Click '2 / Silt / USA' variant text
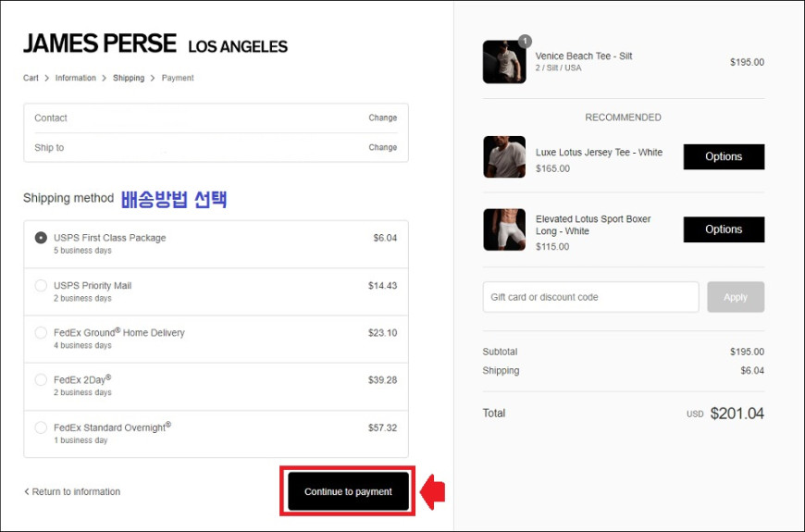This screenshot has width=805, height=532. pyautogui.click(x=559, y=68)
